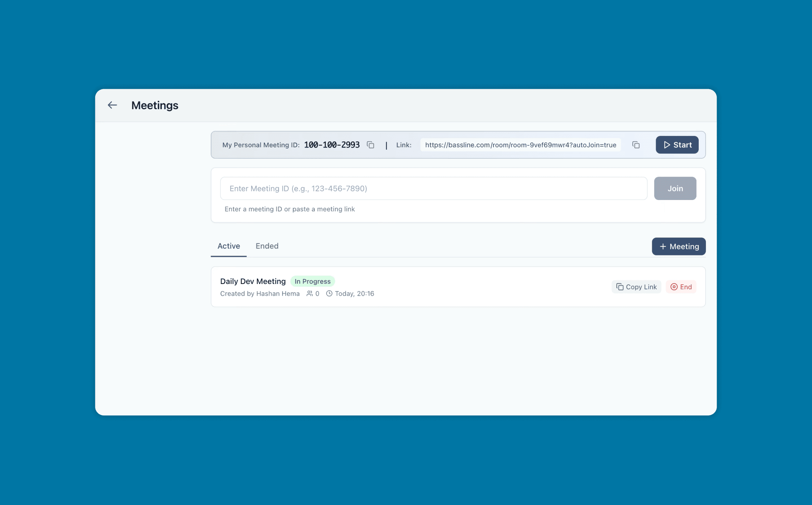Viewport: 812px width, 505px height.
Task: Focus the Enter Meeting ID input field
Action: [x=434, y=188]
